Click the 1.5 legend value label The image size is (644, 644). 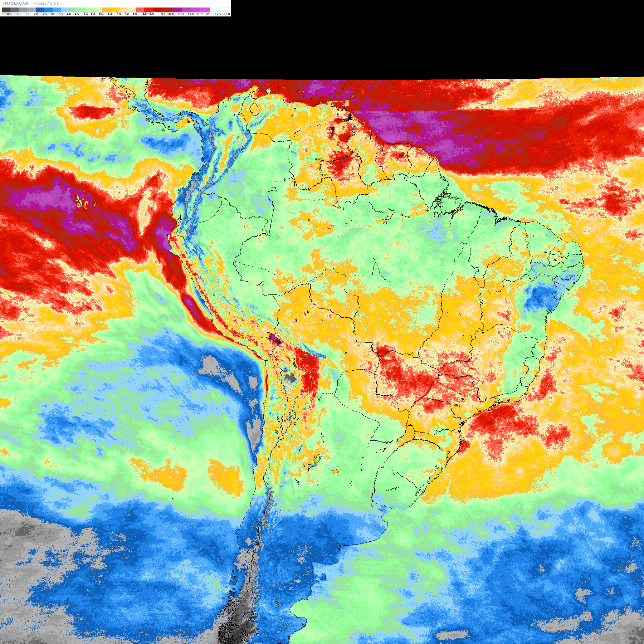click(x=27, y=14)
